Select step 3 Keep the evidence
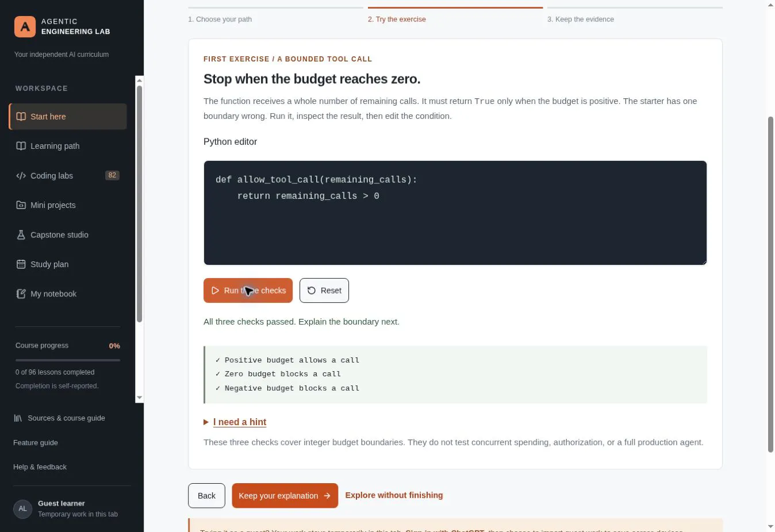The height and width of the screenshot is (532, 775). click(635, 16)
